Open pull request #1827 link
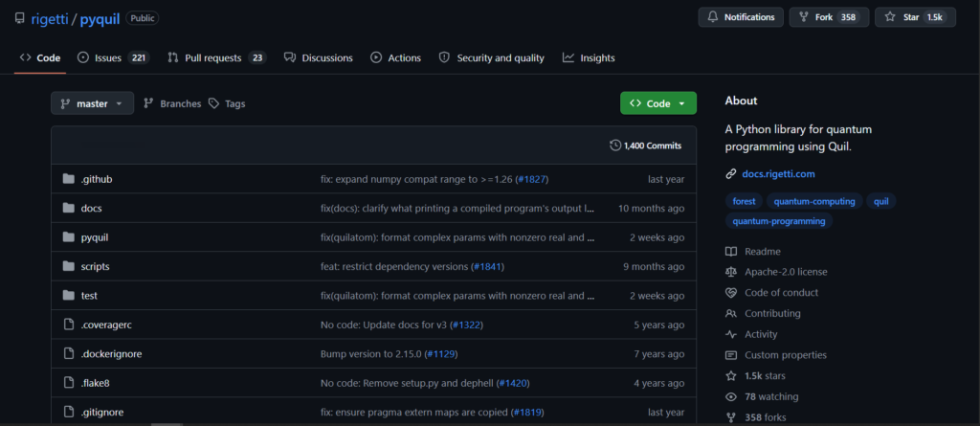 pyautogui.click(x=532, y=180)
